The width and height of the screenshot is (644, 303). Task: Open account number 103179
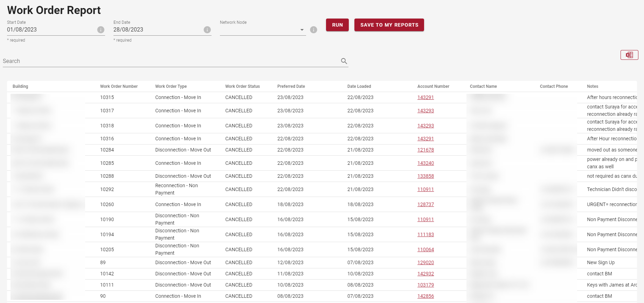(425, 285)
